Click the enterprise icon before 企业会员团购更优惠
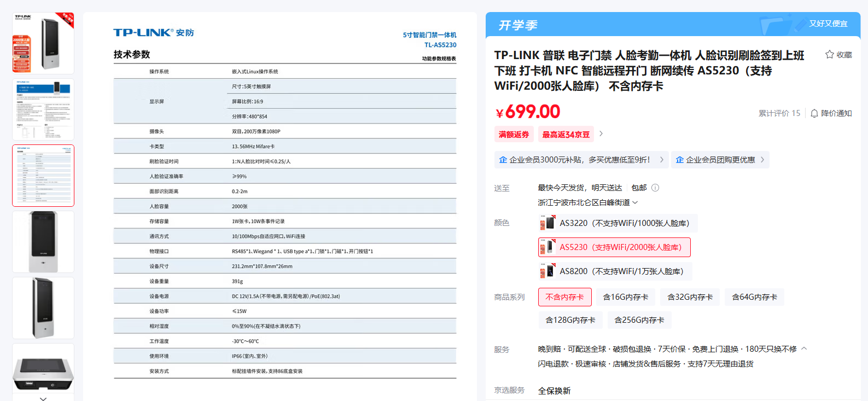This screenshot has height=401, width=868. pos(680,160)
